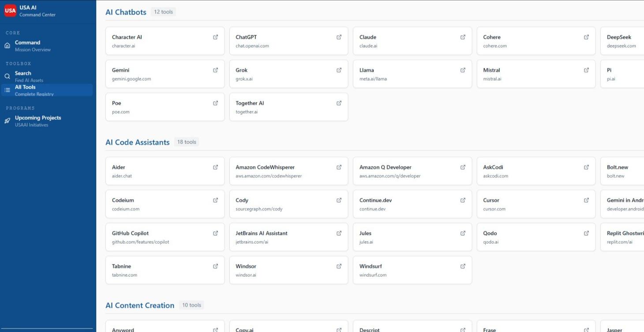Viewport: 644px width, 332px height.
Task: Click the external link icon on the Cursor card
Action: coord(587,200)
